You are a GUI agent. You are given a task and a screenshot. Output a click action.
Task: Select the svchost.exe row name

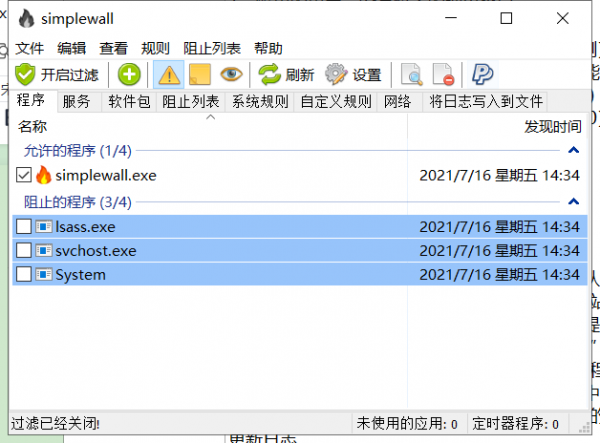pos(96,251)
